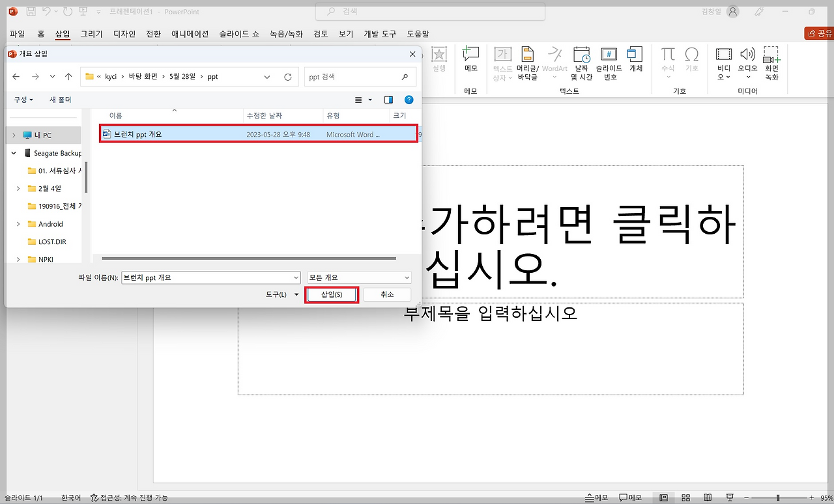Click the 접근성 accessibility status indicator
The image size is (834, 504).
(129, 497)
